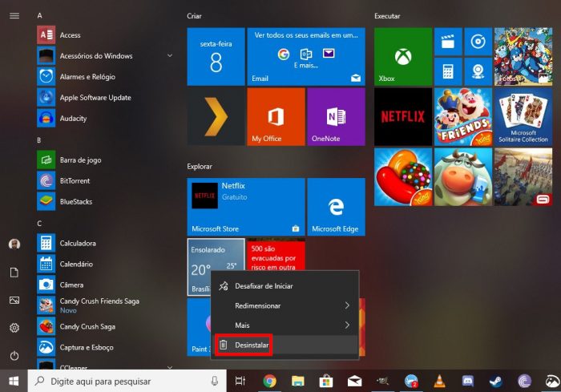The height and width of the screenshot is (392, 561).
Task: Select Desafixar de Iniciar in context menu
Action: [285, 286]
